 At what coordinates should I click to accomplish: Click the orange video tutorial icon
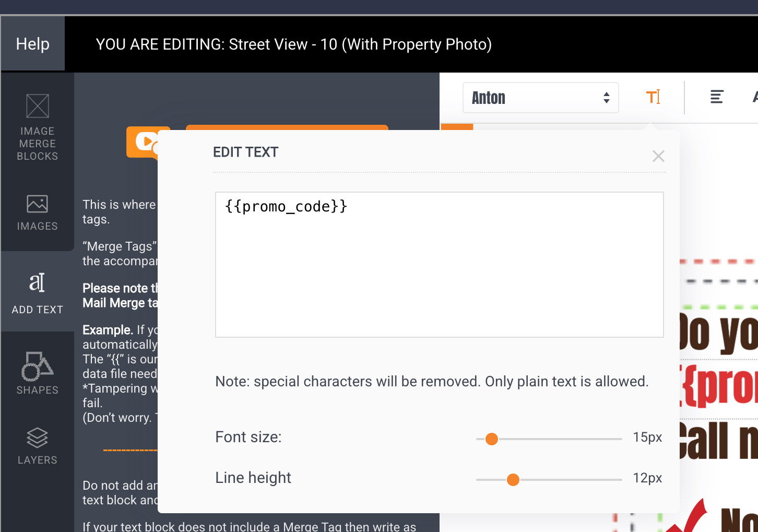click(142, 142)
